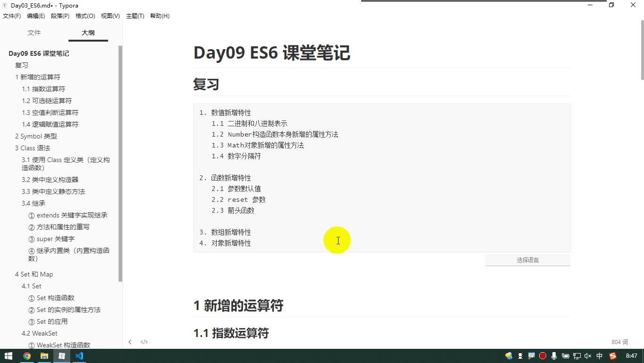Launch Visual Studio Code from the taskbar
Viewport: 644px width, 363px height.
click(x=79, y=356)
